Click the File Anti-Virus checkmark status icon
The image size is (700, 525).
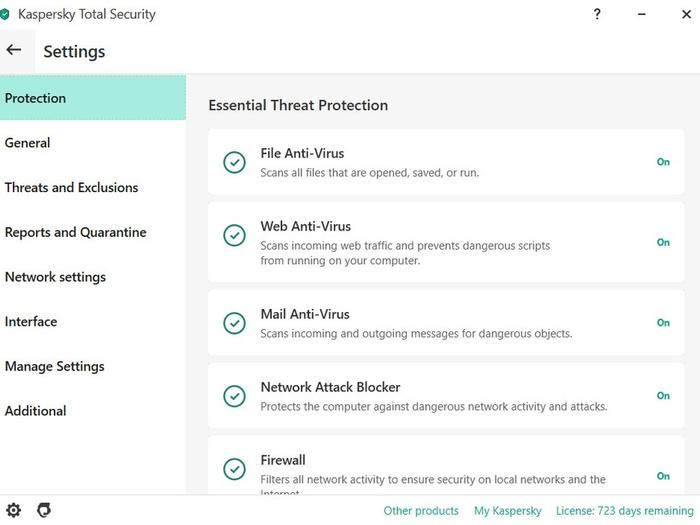(x=234, y=162)
